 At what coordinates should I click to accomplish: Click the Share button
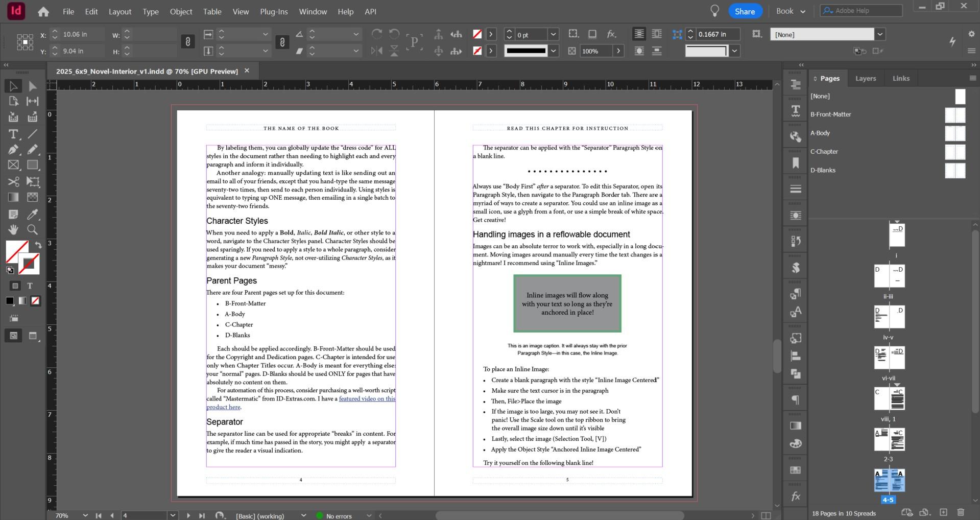click(x=745, y=11)
